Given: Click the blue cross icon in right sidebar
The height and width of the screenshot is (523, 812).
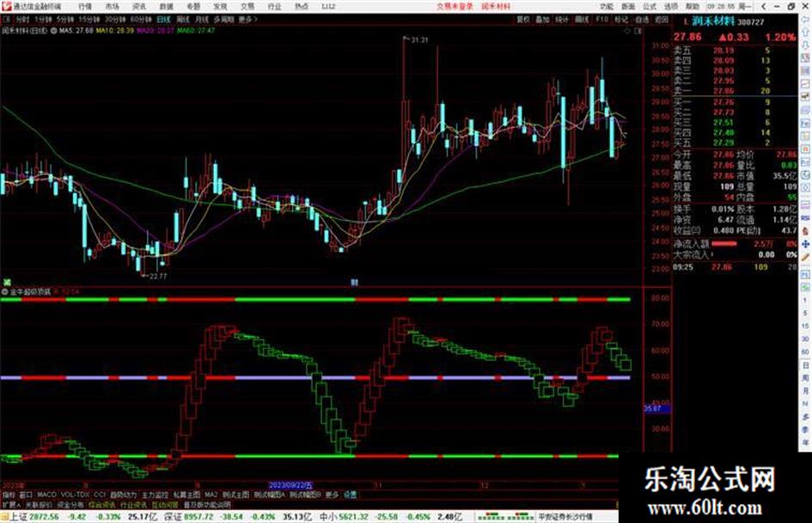Looking at the screenshot, I should coord(805,244).
